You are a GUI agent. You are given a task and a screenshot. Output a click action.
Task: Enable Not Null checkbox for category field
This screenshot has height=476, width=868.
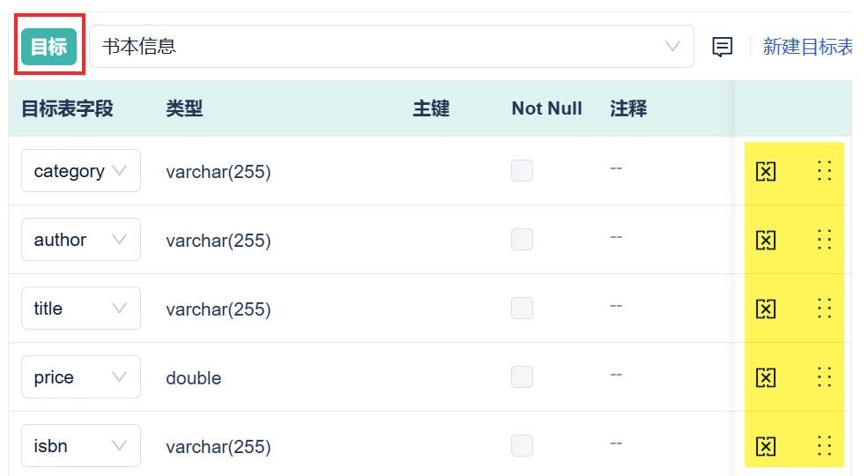pyautogui.click(x=522, y=170)
